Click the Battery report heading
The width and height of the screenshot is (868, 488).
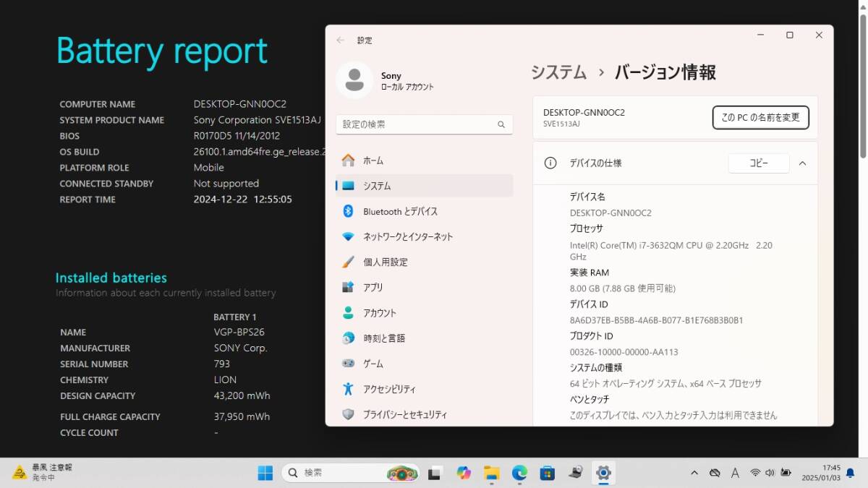point(162,51)
